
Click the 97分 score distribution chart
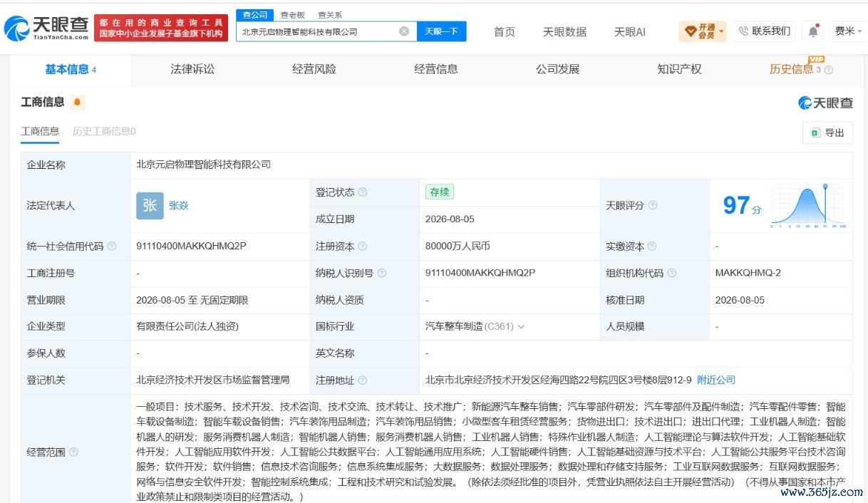(x=808, y=206)
